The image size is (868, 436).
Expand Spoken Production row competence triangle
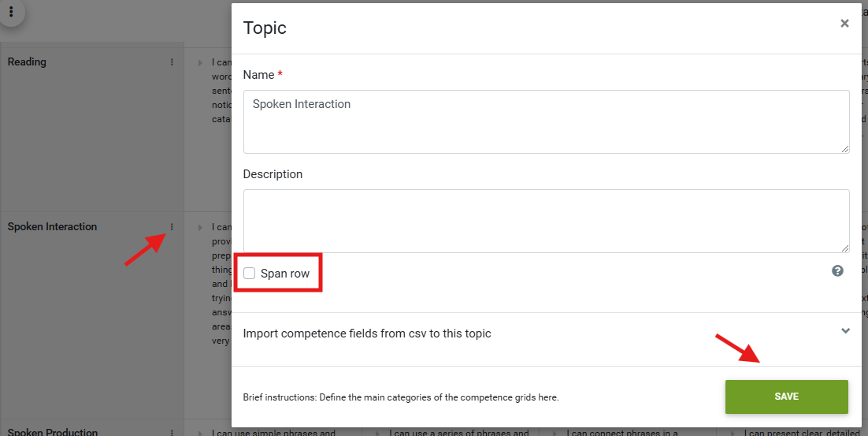[200, 433]
